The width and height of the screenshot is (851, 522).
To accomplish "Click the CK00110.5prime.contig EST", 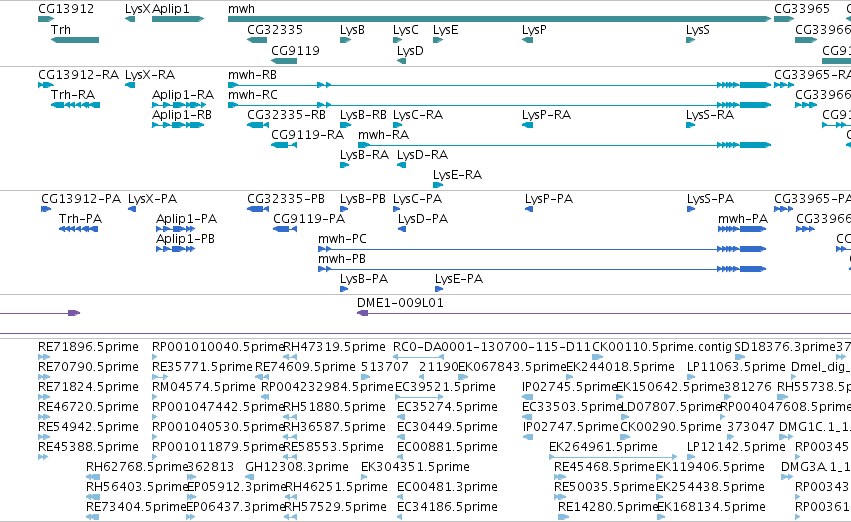I will coord(597,357).
